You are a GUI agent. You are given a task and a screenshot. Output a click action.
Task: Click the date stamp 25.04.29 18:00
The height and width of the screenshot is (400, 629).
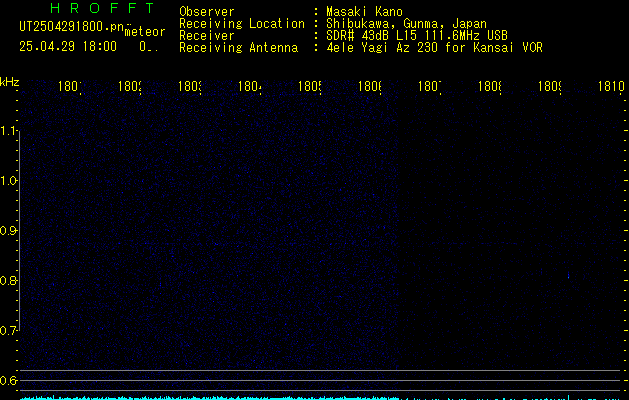point(68,46)
